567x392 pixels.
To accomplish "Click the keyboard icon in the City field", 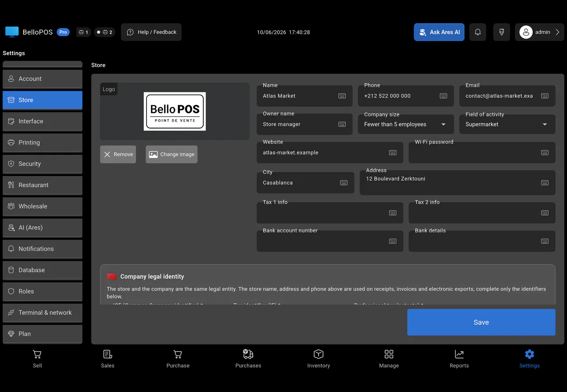I will click(344, 183).
